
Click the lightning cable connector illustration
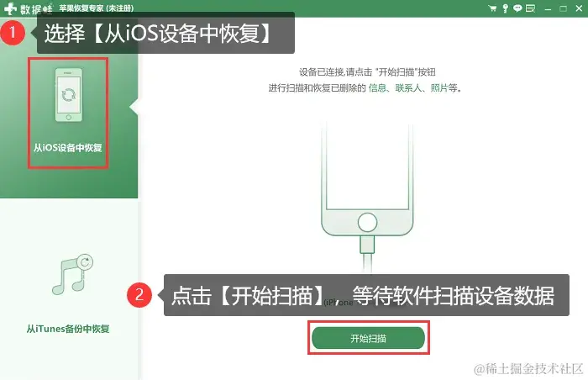pos(367,245)
